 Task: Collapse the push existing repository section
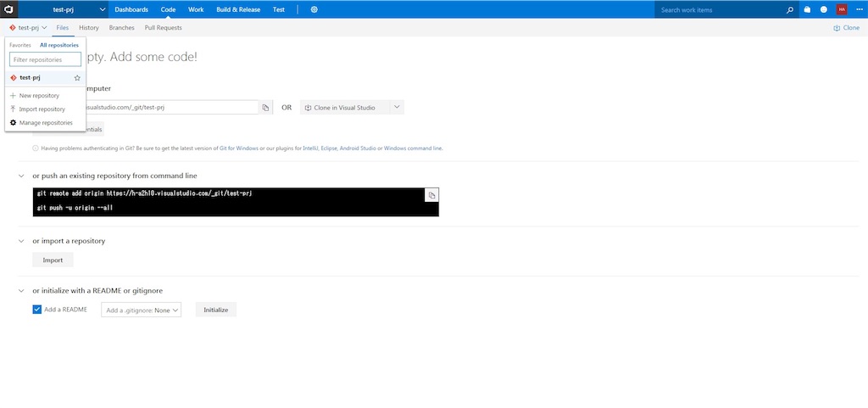click(21, 176)
